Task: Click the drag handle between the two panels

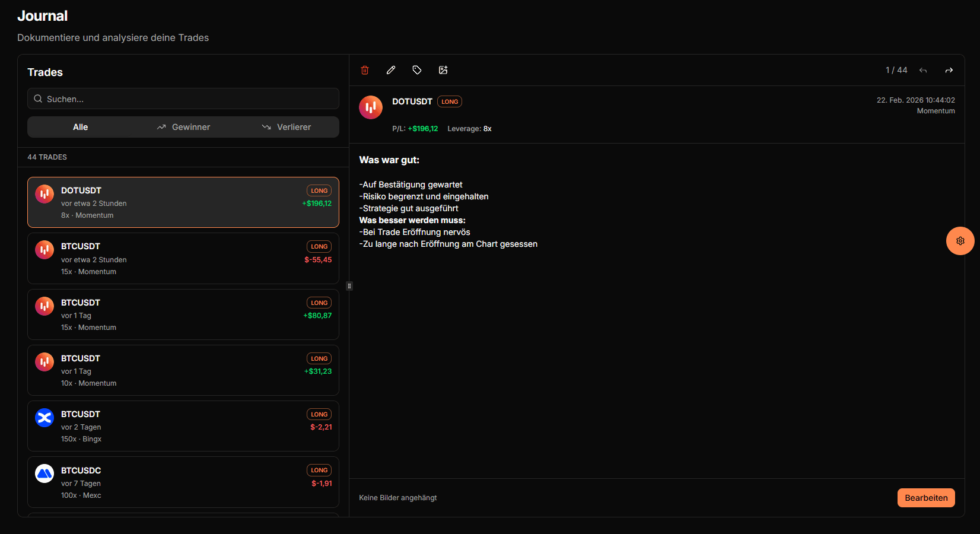Action: point(349,286)
